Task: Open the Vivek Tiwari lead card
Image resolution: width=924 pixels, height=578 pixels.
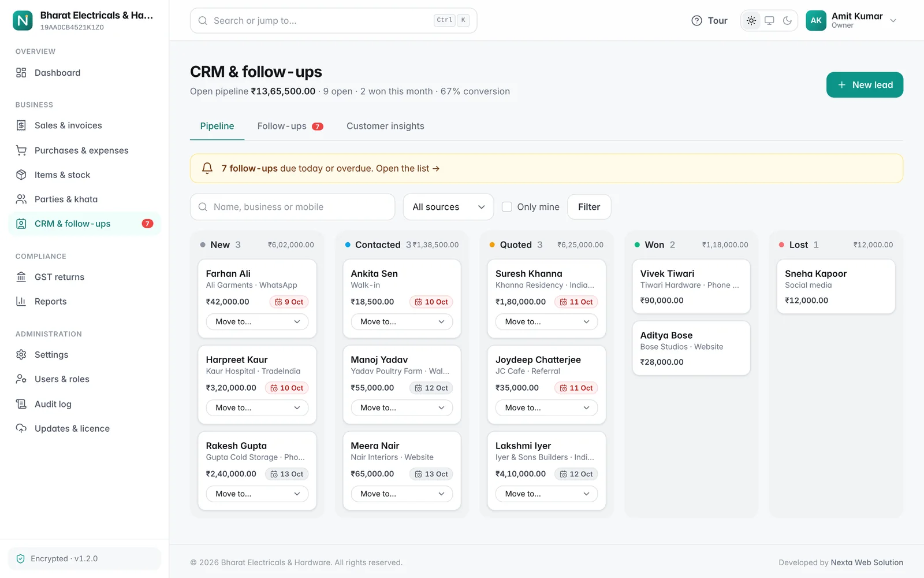Action: (691, 287)
